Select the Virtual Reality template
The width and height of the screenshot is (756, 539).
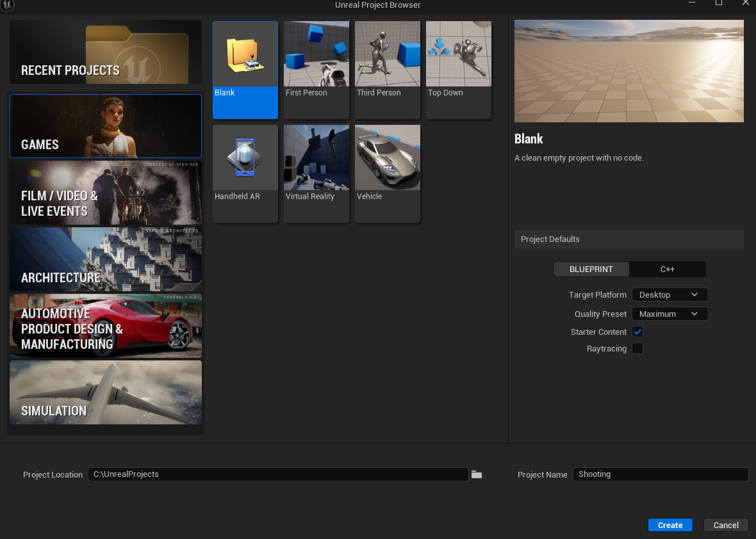click(x=316, y=174)
